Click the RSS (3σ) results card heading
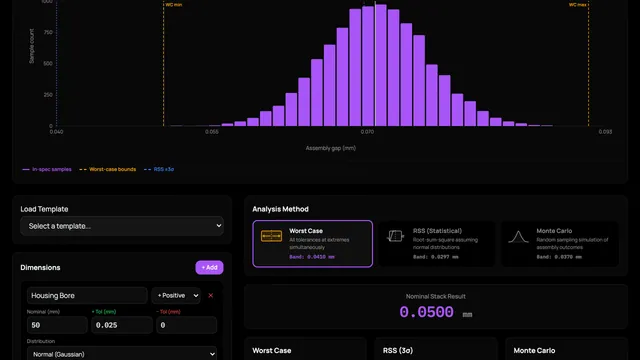The width and height of the screenshot is (640, 360). [398, 351]
